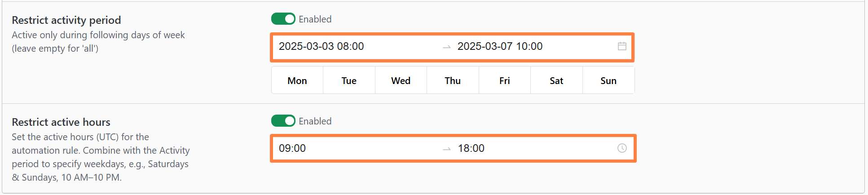Image resolution: width=868 pixels, height=195 pixels.
Task: Choose Wed as an active day
Action: [x=401, y=81]
